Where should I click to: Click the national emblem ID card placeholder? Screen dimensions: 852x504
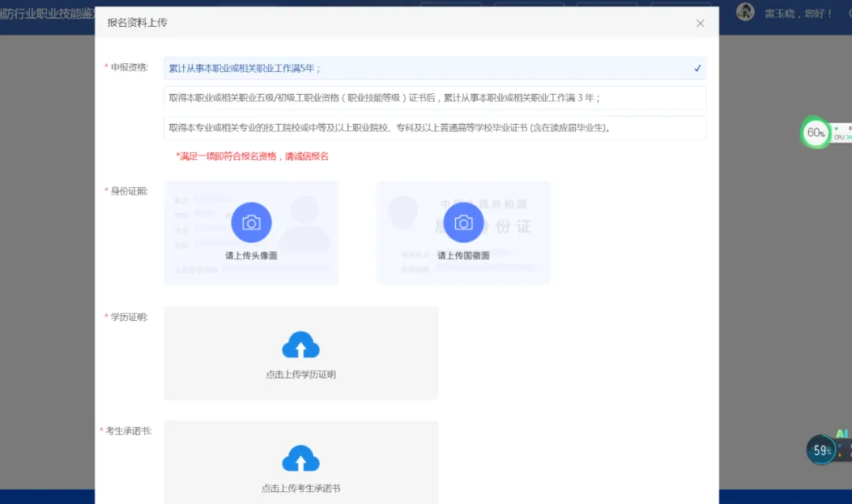tap(463, 233)
